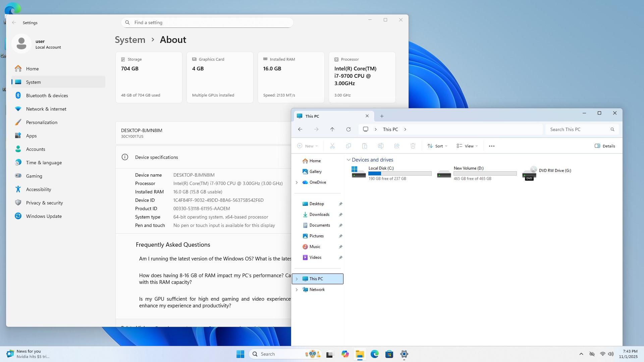Image resolution: width=644 pixels, height=362 pixels.
Task: Open the FAQ about latest Windows version
Action: point(215,259)
